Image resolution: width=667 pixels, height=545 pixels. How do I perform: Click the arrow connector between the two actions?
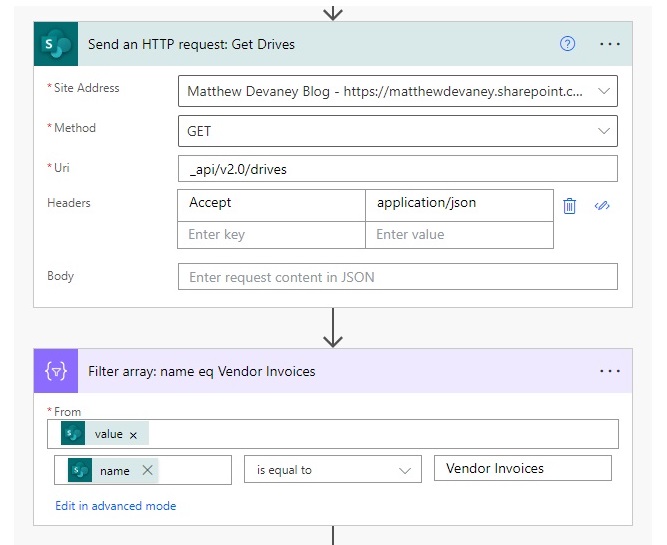(x=333, y=327)
